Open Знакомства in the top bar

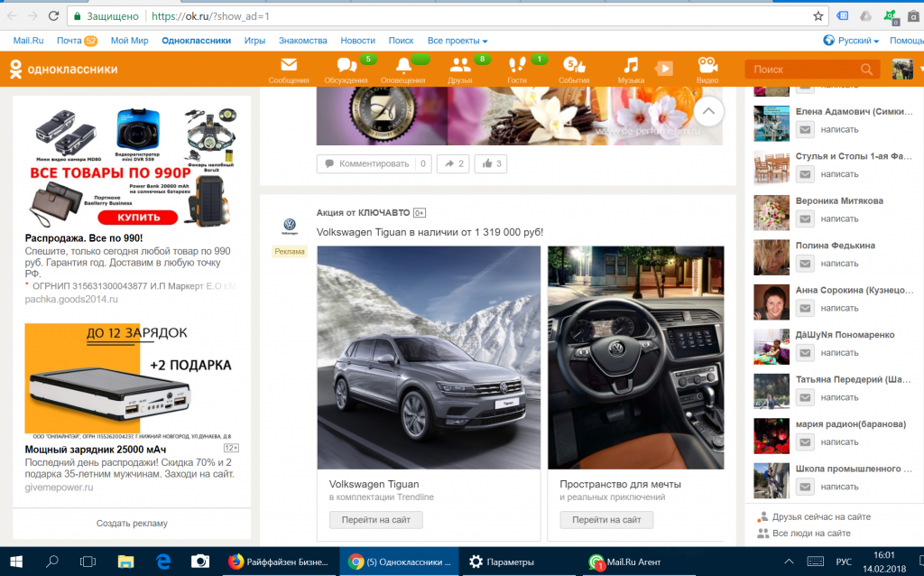click(303, 41)
